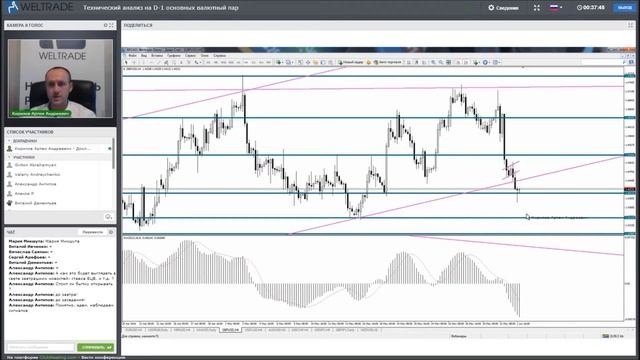Screen dimensions: 640x360
Task: Collapse the Участники group
Action: coord(9,157)
